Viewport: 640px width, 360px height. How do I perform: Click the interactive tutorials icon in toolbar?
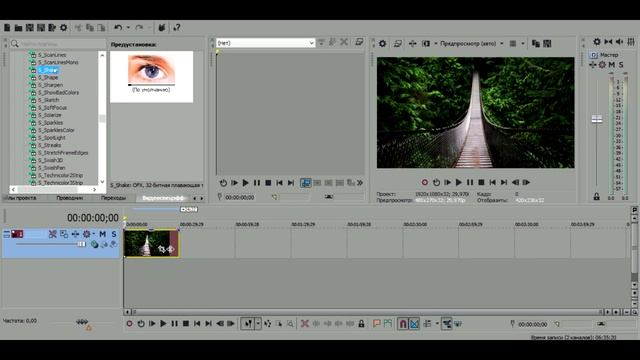162,28
